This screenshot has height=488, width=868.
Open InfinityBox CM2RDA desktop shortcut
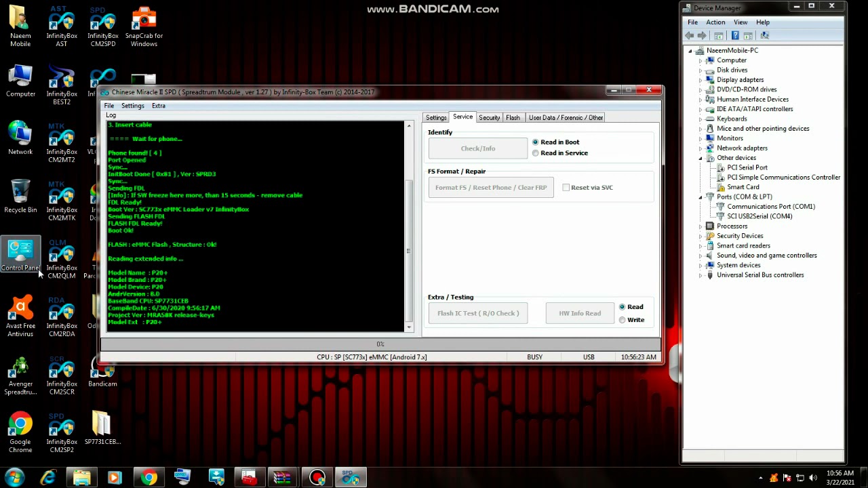coord(61,317)
